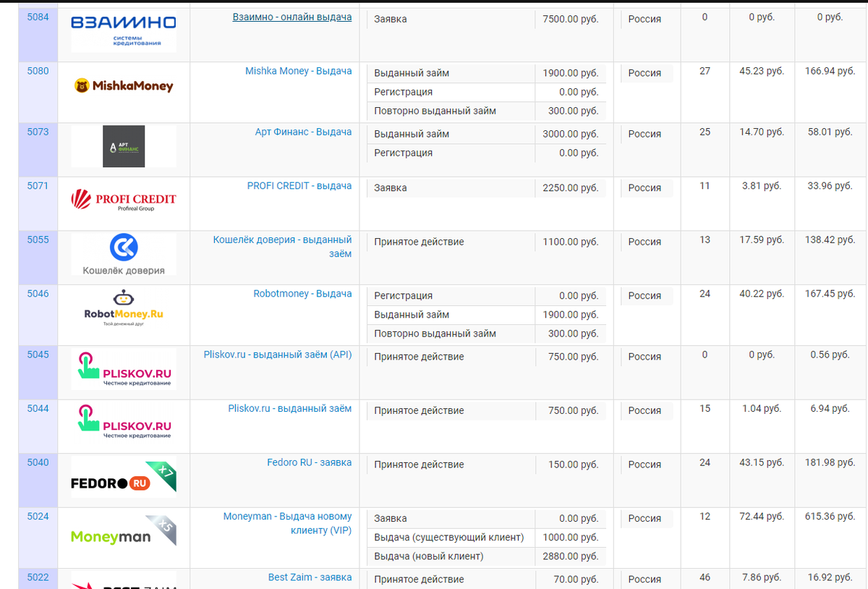Select the Moneyman logo

(124, 531)
